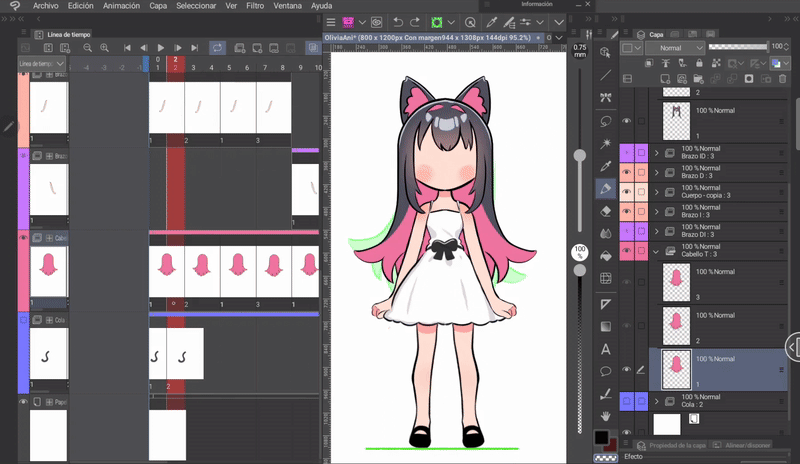Toggle loop playback in timeline

pos(218,47)
